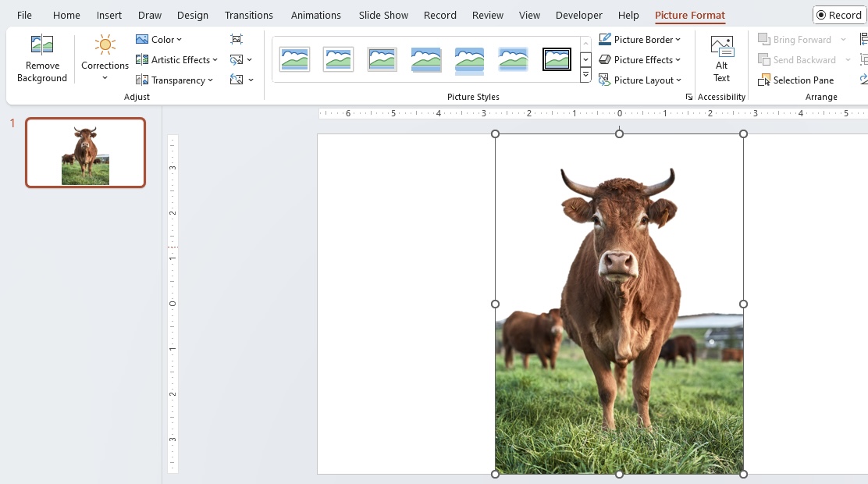Select the black double frame picture style

(x=557, y=59)
